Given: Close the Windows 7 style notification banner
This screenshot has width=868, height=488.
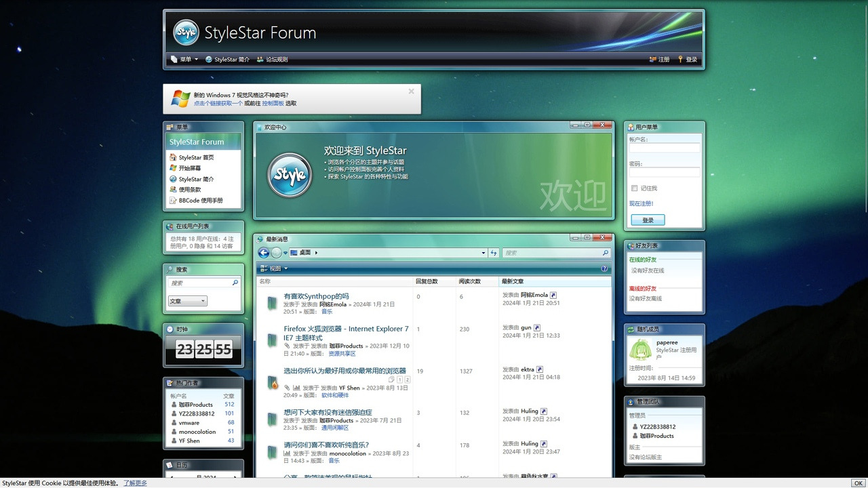Looking at the screenshot, I should pyautogui.click(x=411, y=91).
